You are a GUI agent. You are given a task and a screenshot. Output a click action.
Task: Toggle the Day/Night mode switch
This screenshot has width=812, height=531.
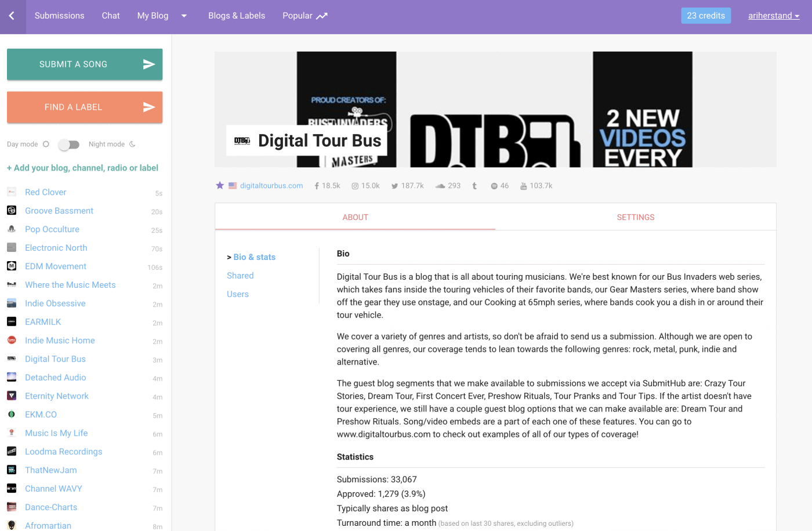[x=69, y=145]
